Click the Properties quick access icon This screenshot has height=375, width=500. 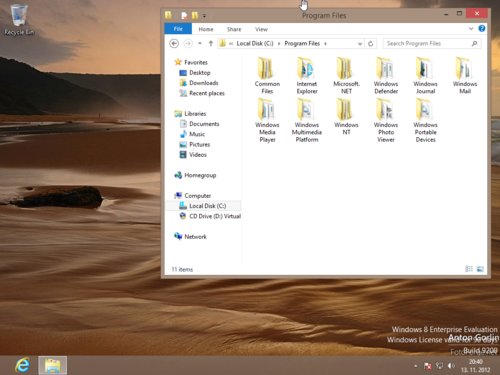[x=184, y=15]
